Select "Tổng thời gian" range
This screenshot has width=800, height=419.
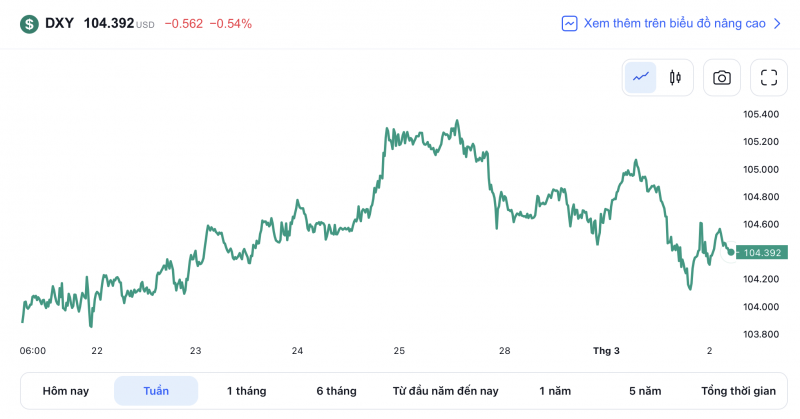(738, 391)
